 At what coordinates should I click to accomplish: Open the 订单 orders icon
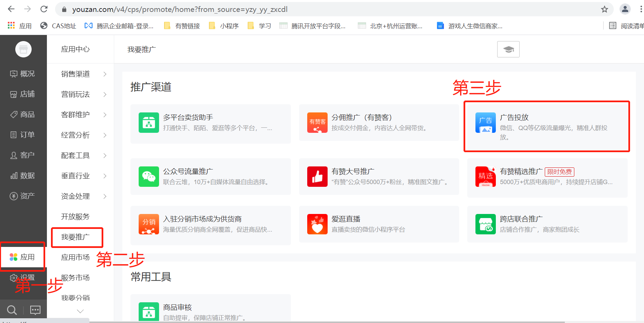click(14, 134)
